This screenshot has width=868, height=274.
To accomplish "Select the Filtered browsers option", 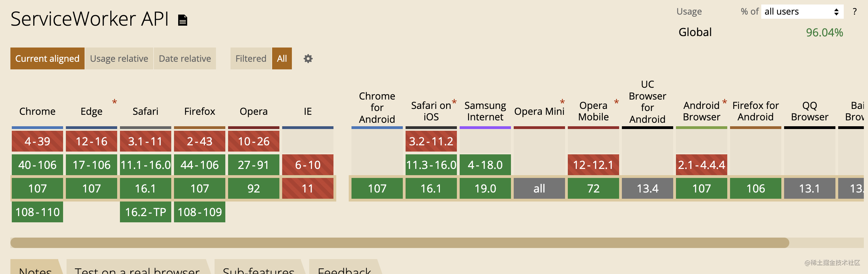I will tap(251, 59).
